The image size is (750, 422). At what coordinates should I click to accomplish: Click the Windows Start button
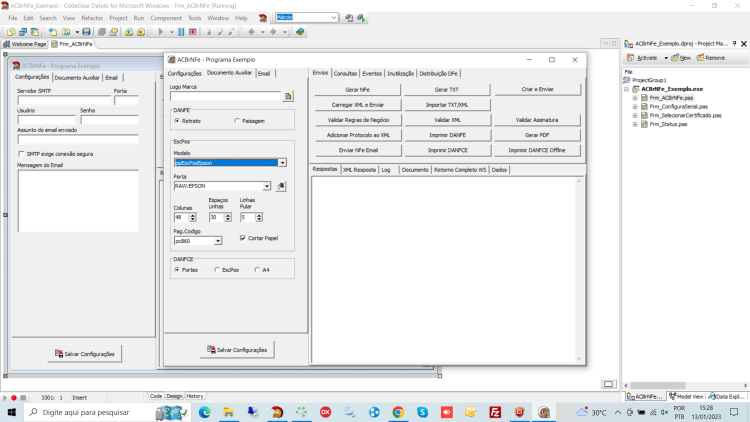(11, 412)
